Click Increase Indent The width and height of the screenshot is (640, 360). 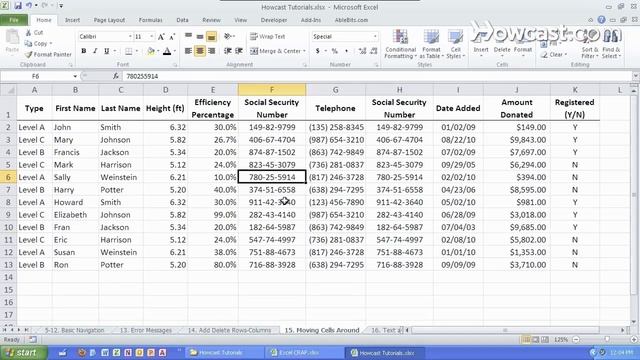tap(239, 51)
